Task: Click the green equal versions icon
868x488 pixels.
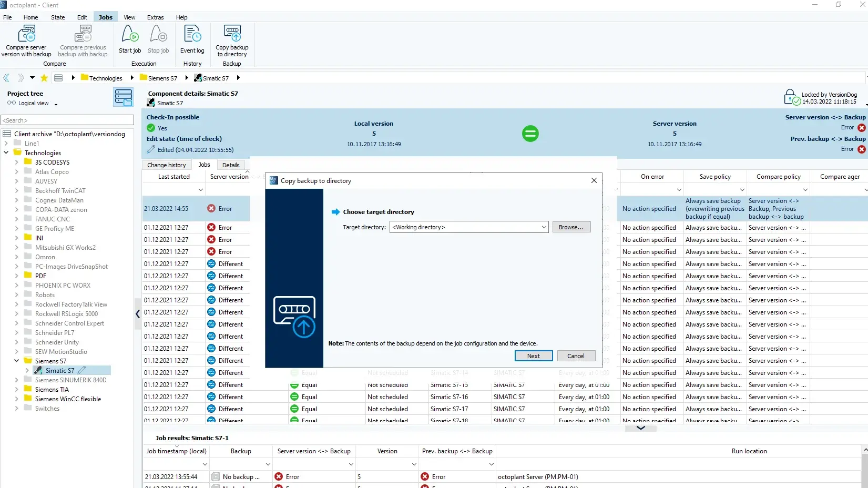Action: point(530,134)
